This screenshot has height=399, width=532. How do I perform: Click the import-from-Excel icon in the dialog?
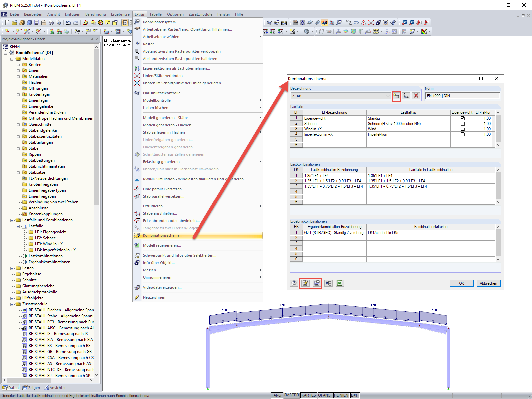328,283
